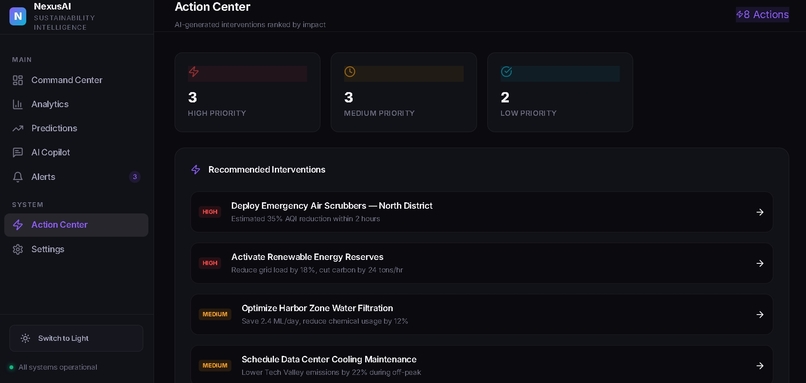Click the arrow on Schedule Data Center Cooling Maintenance

(760, 366)
